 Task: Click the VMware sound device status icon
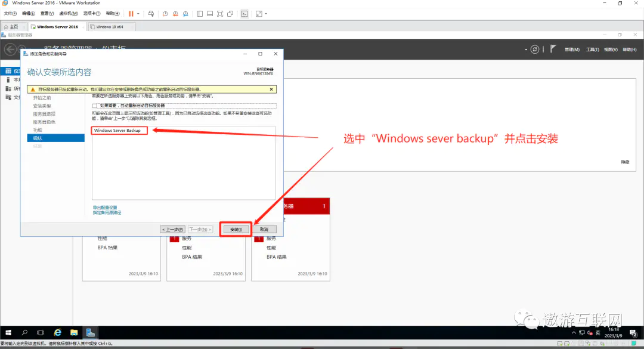pos(602,344)
